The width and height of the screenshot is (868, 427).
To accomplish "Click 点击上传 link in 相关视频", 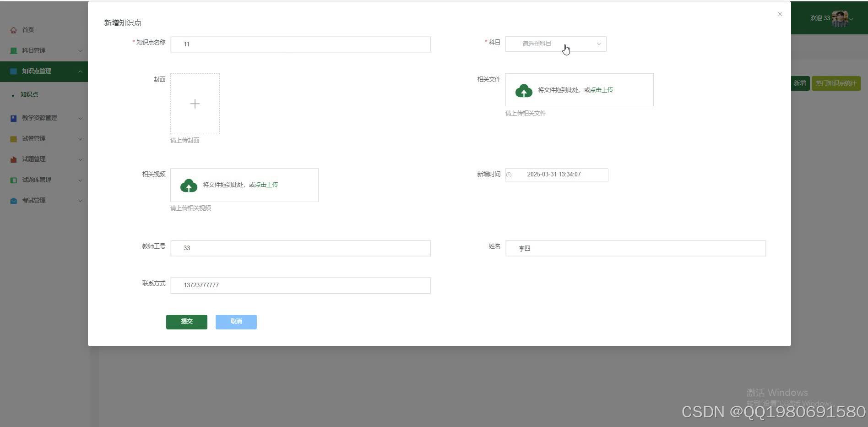I will 266,185.
